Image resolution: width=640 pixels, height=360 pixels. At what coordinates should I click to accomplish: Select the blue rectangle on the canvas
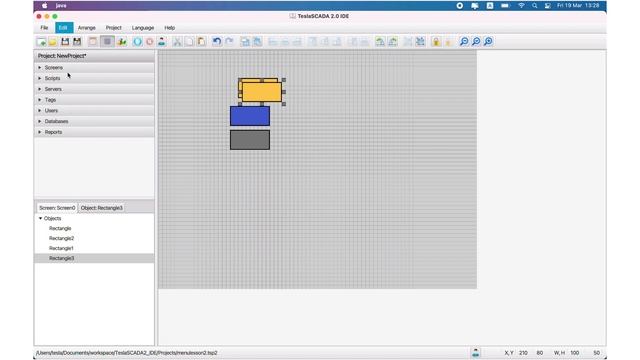pos(250,116)
